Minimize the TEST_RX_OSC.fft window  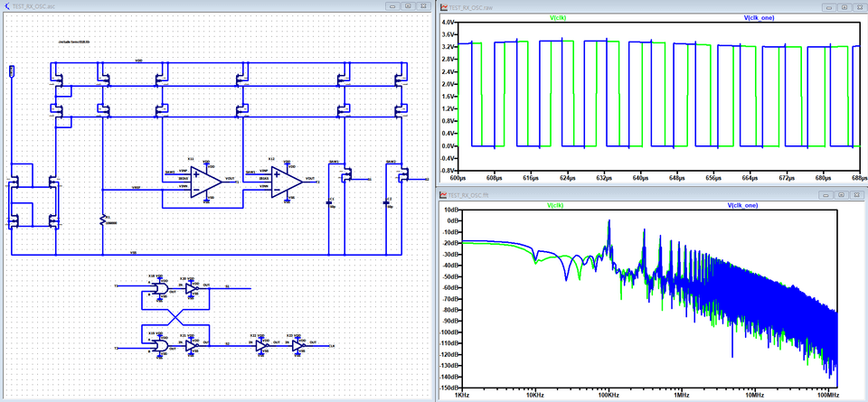[826, 194]
